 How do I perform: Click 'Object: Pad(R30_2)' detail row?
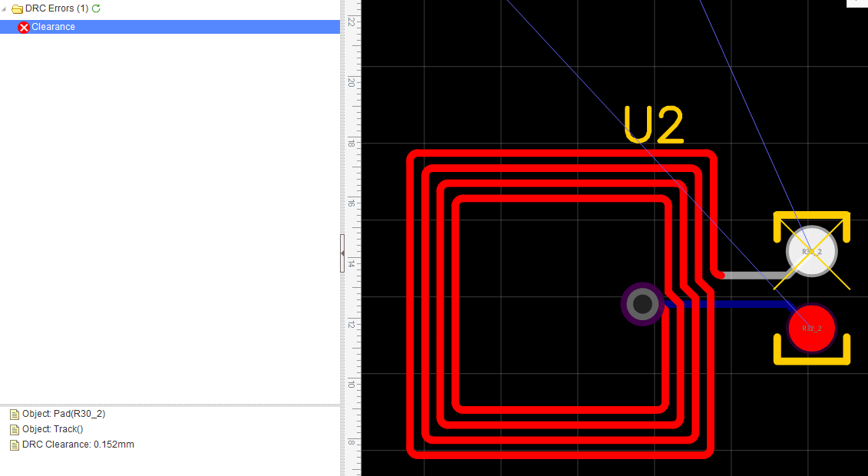coord(58,414)
